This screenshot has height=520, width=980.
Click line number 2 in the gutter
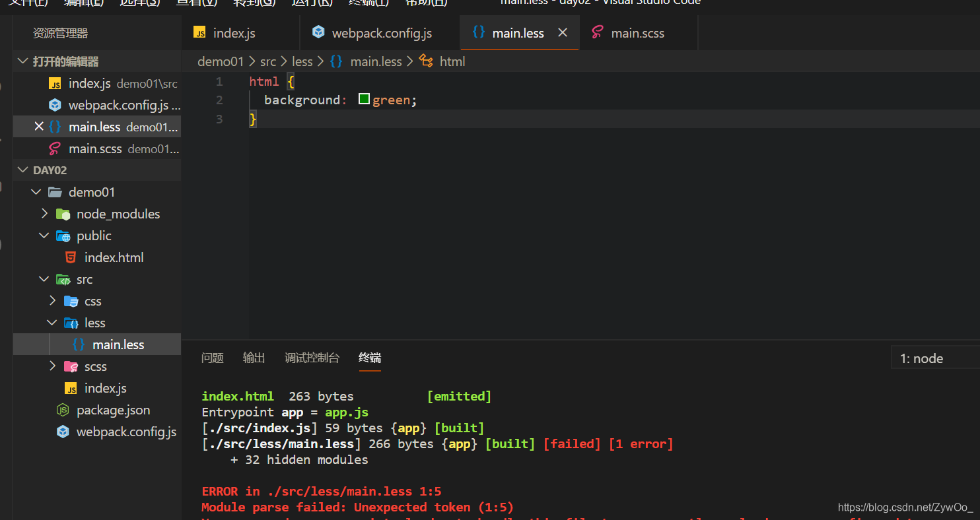coord(219,100)
